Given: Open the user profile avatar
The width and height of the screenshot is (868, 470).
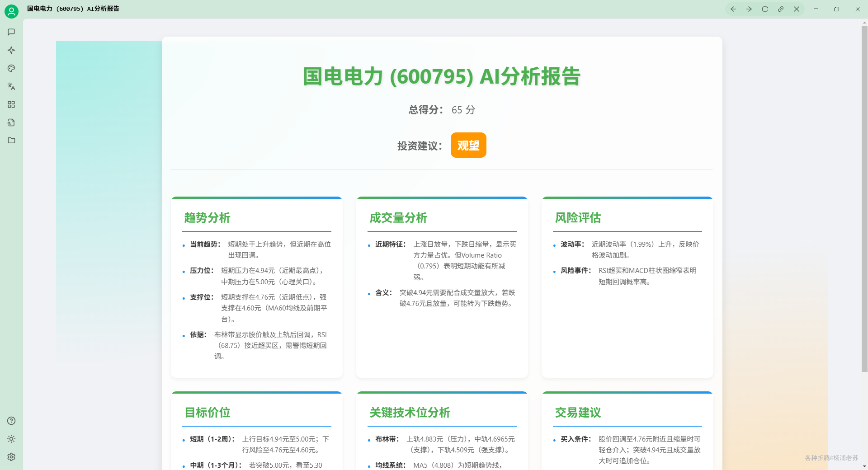Looking at the screenshot, I should 11,11.
